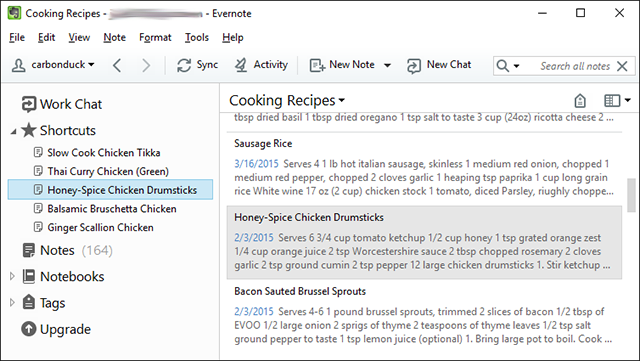Clear search with the X button
The image size is (640, 361).
click(622, 66)
